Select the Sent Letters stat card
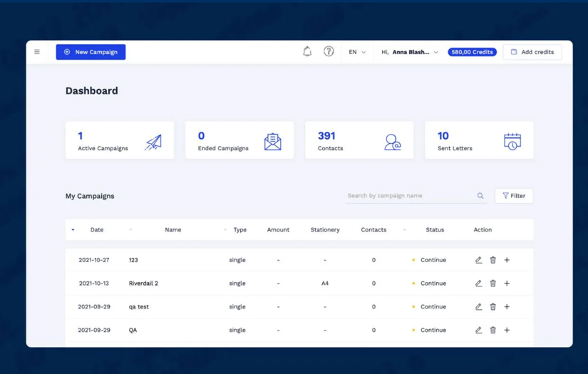The width and height of the screenshot is (588, 374). 478,140
